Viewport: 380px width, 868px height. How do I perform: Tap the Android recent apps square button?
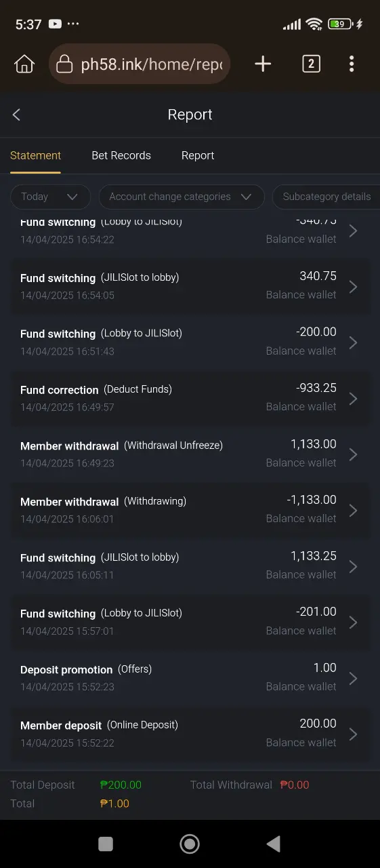point(106,844)
